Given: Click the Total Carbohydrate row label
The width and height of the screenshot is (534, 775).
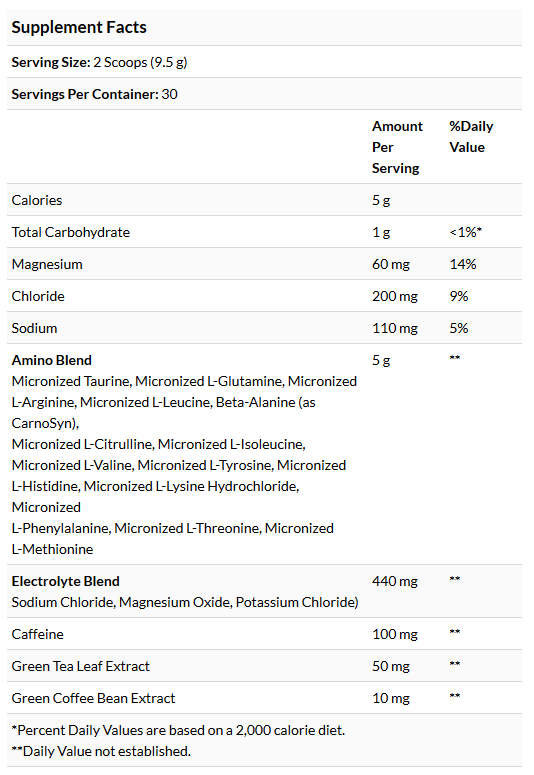Looking at the screenshot, I should coord(71,232).
